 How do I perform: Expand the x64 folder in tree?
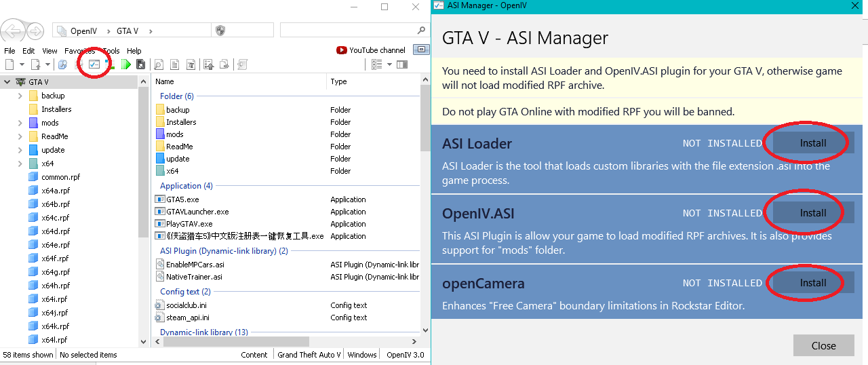(x=20, y=164)
